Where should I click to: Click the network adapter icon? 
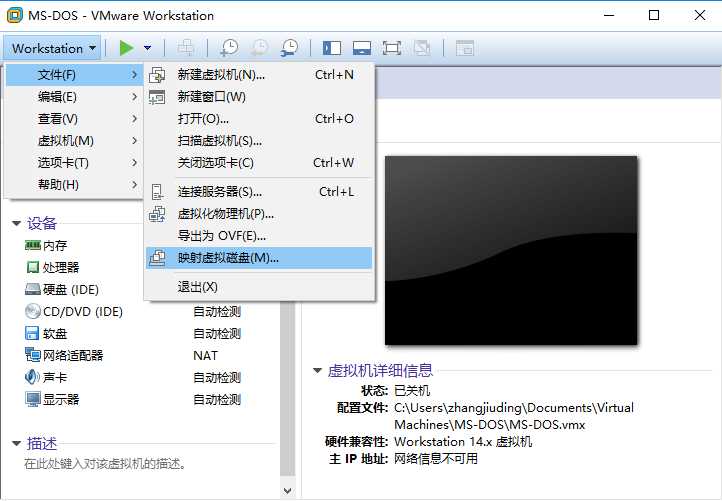[x=33, y=355]
